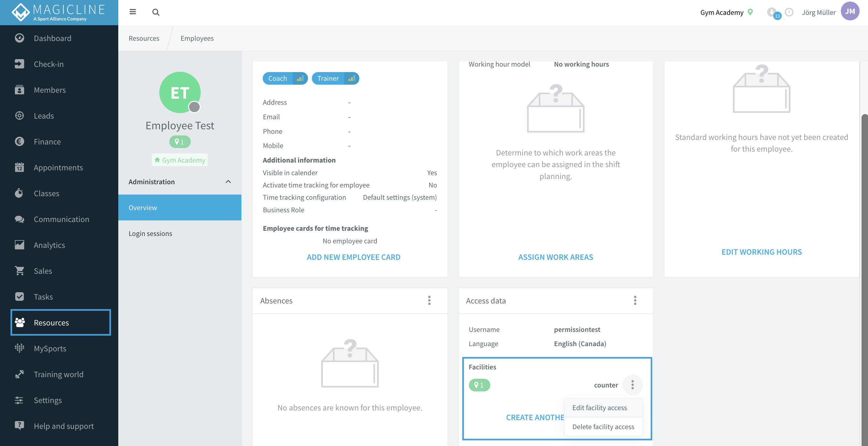868x446 pixels.
Task: Click the Trainer skill level bars icon
Action: [x=352, y=79]
